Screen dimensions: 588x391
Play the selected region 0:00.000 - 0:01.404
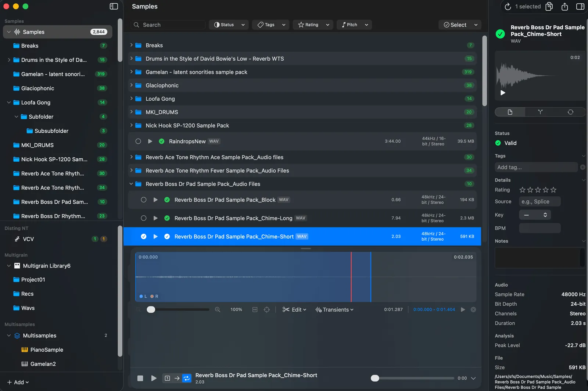pyautogui.click(x=463, y=309)
